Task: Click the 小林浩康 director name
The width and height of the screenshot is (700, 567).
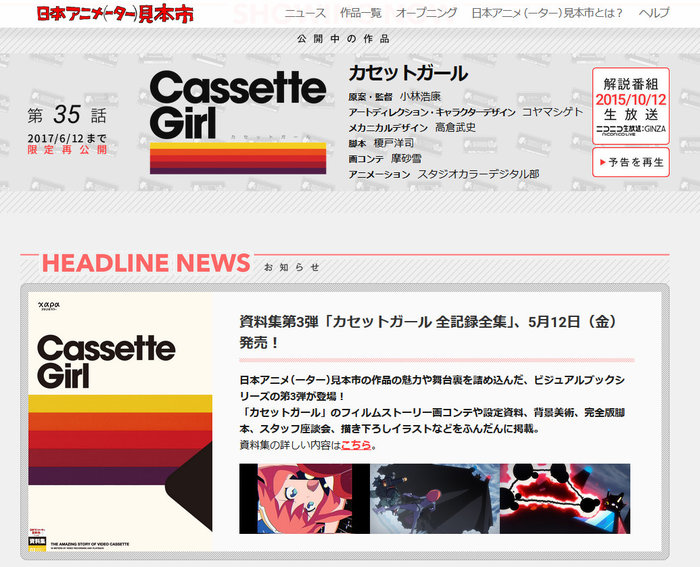Action: click(420, 96)
